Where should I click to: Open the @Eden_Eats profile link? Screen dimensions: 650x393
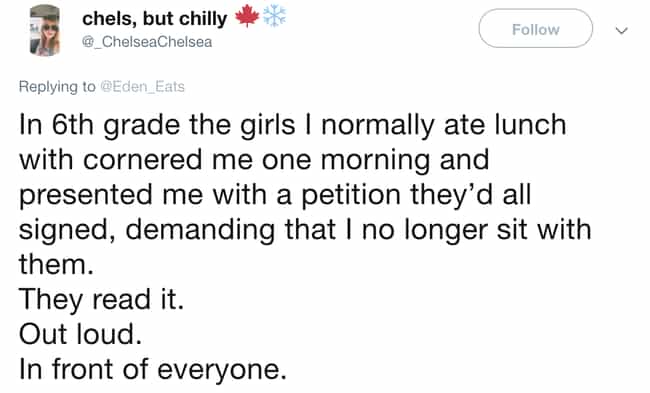click(x=143, y=87)
